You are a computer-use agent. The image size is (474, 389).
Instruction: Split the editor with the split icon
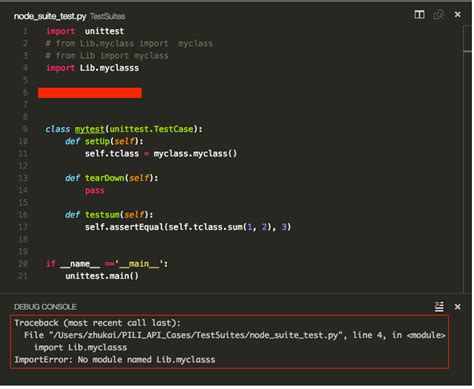[419, 15]
